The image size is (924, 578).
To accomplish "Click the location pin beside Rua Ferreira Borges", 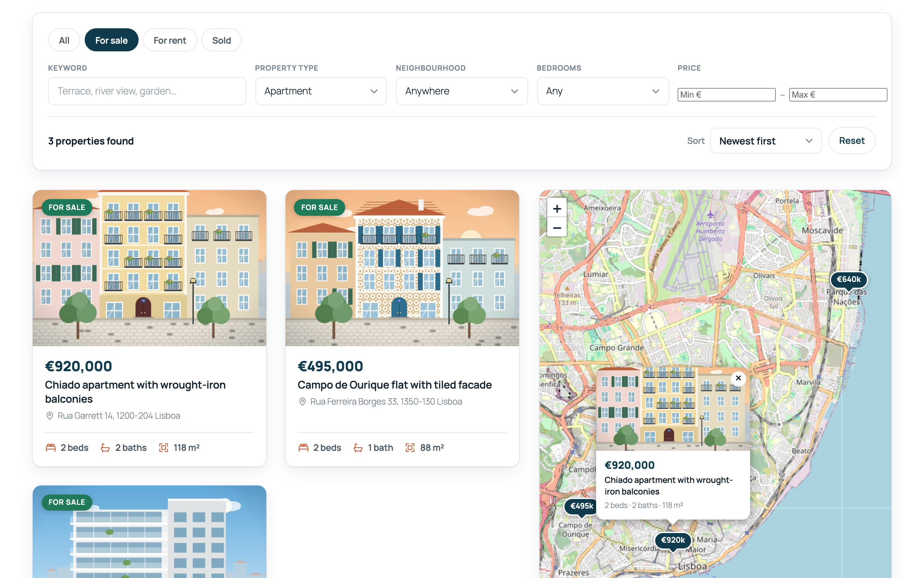I will (x=303, y=402).
